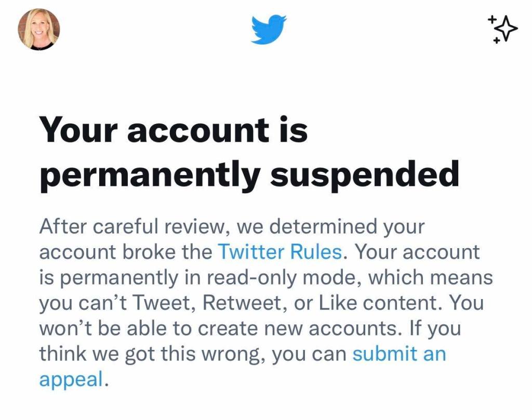532x420 pixels.
Task: Select the word "permanently" in the heading
Action: pyautogui.click(x=150, y=174)
